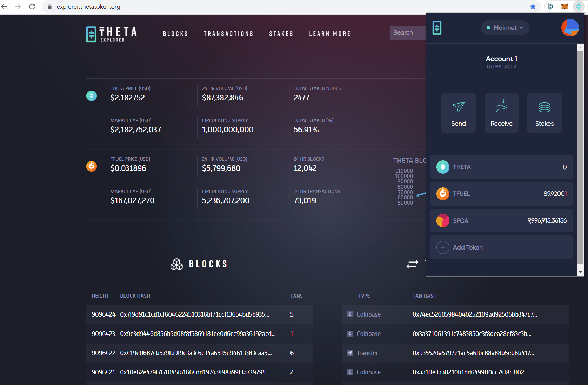Click the wallet Theta logo icon
This screenshot has height=385, width=588.
(x=437, y=28)
